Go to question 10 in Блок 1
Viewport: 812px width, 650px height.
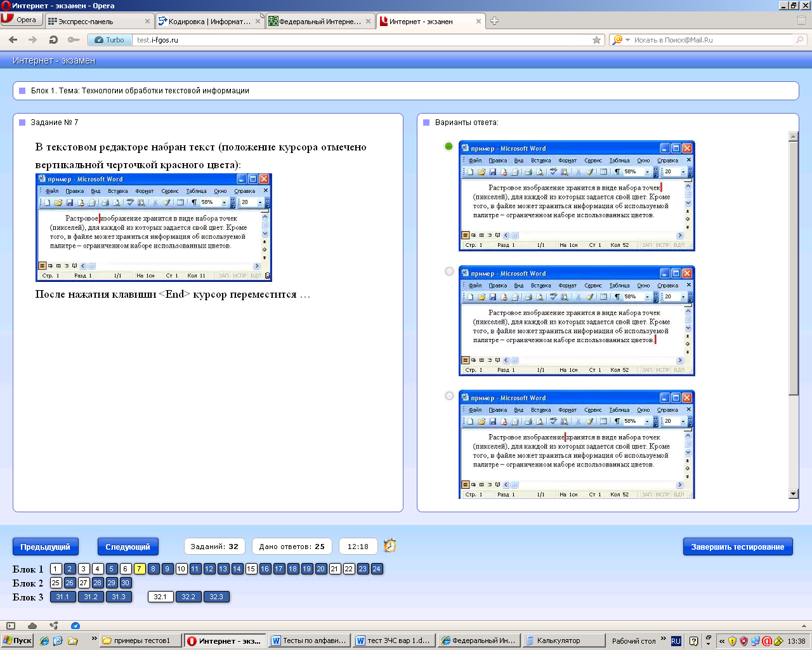181,569
